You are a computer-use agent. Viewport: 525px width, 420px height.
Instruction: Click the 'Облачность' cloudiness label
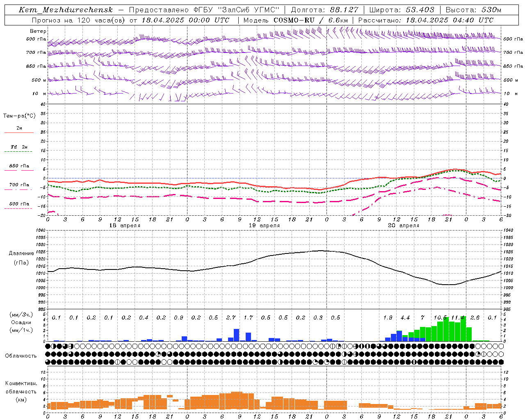tap(21, 356)
